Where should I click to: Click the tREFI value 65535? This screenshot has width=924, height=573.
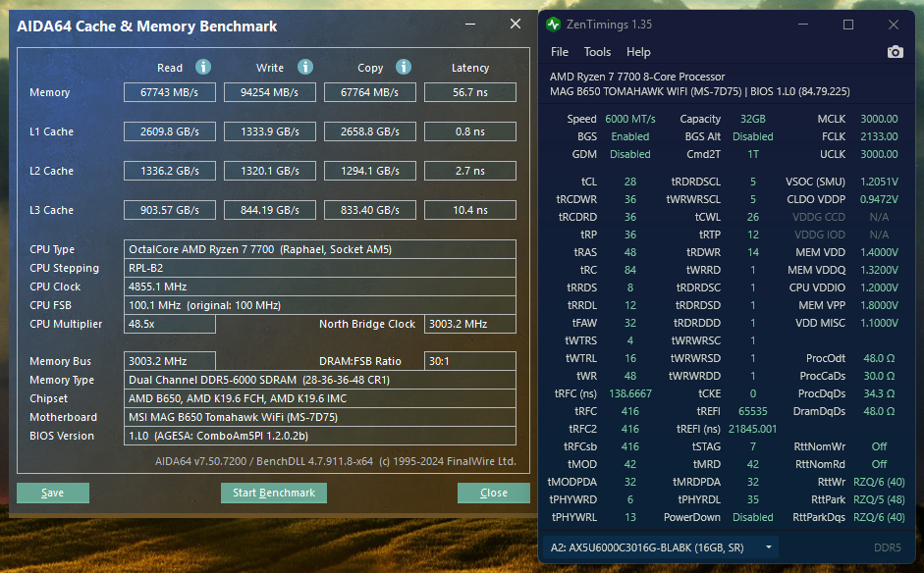pos(752,411)
